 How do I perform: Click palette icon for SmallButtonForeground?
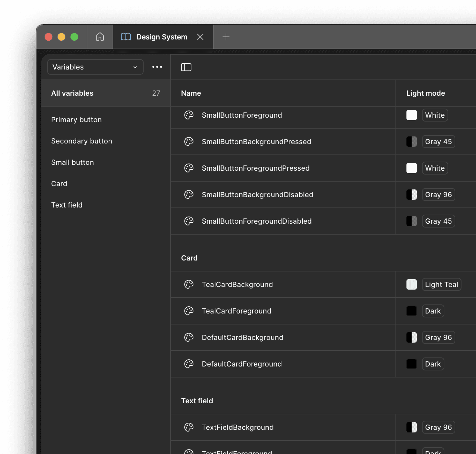pyautogui.click(x=189, y=115)
